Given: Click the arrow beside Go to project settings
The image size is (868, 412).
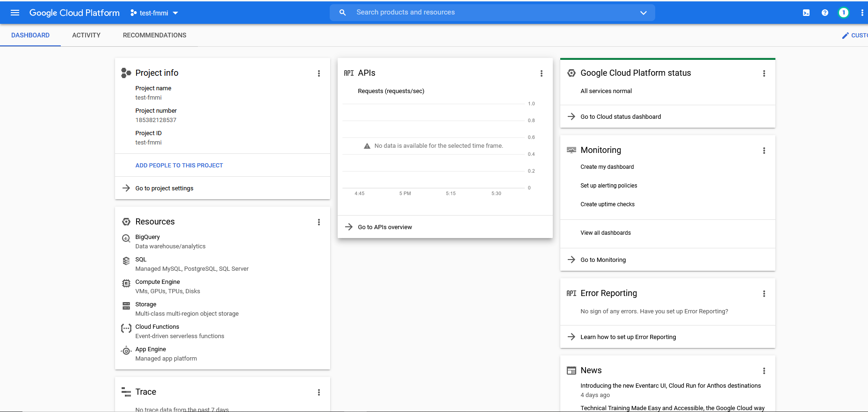Looking at the screenshot, I should pyautogui.click(x=126, y=188).
